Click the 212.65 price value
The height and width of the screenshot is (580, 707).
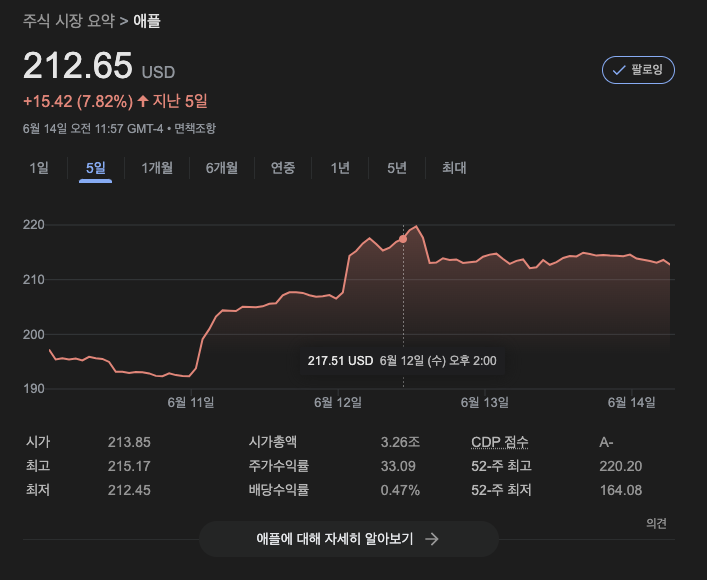coord(78,66)
